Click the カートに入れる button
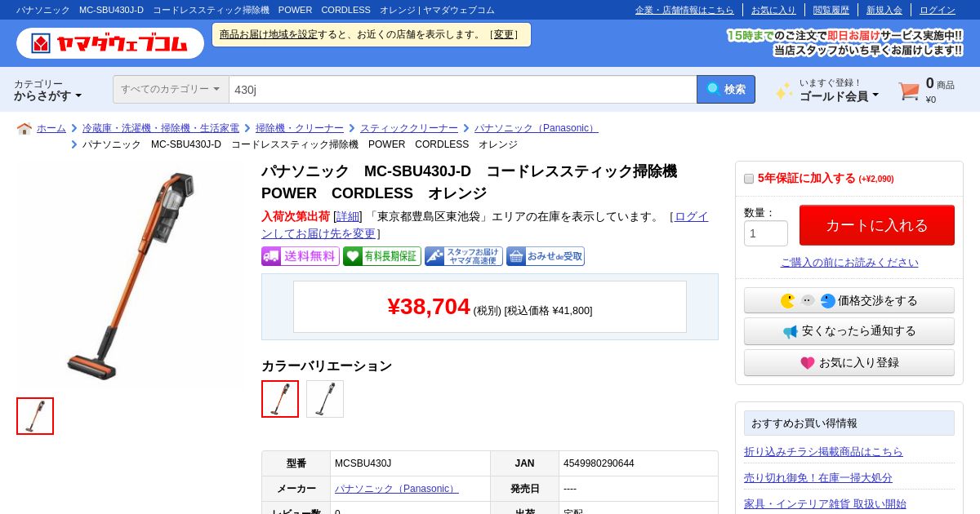This screenshot has height=514, width=980. [877, 225]
